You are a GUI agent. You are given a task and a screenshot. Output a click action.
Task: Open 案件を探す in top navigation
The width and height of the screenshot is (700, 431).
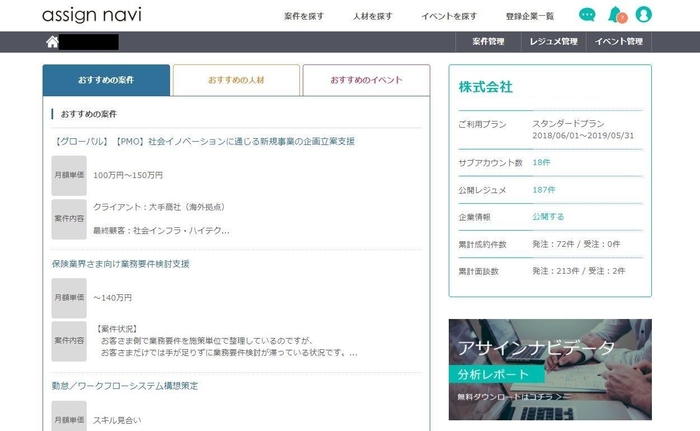point(304,17)
